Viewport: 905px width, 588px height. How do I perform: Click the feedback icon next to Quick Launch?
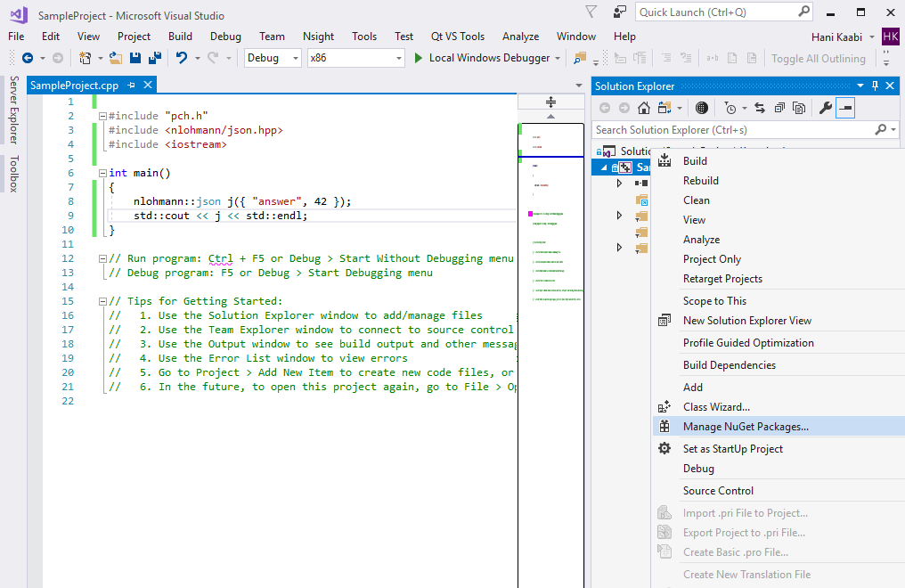[619, 12]
